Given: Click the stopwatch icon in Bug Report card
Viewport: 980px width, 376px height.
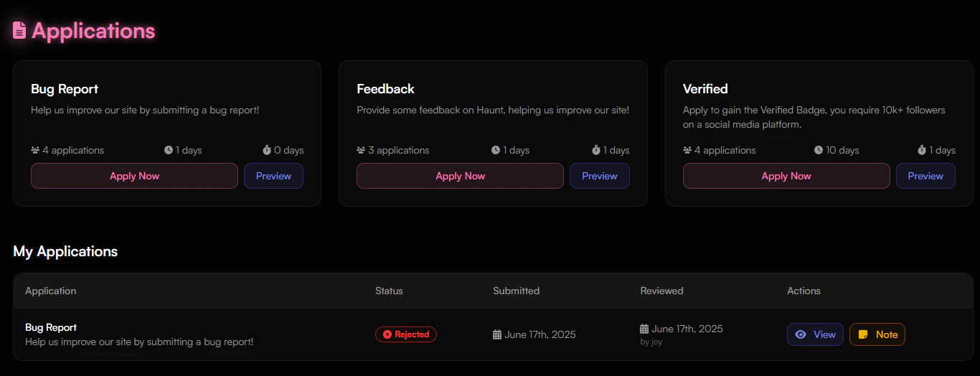Looking at the screenshot, I should (x=267, y=150).
